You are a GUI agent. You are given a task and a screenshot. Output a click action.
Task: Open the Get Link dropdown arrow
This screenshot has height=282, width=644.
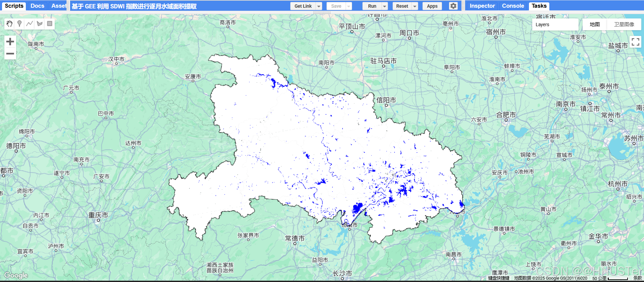tap(319, 6)
